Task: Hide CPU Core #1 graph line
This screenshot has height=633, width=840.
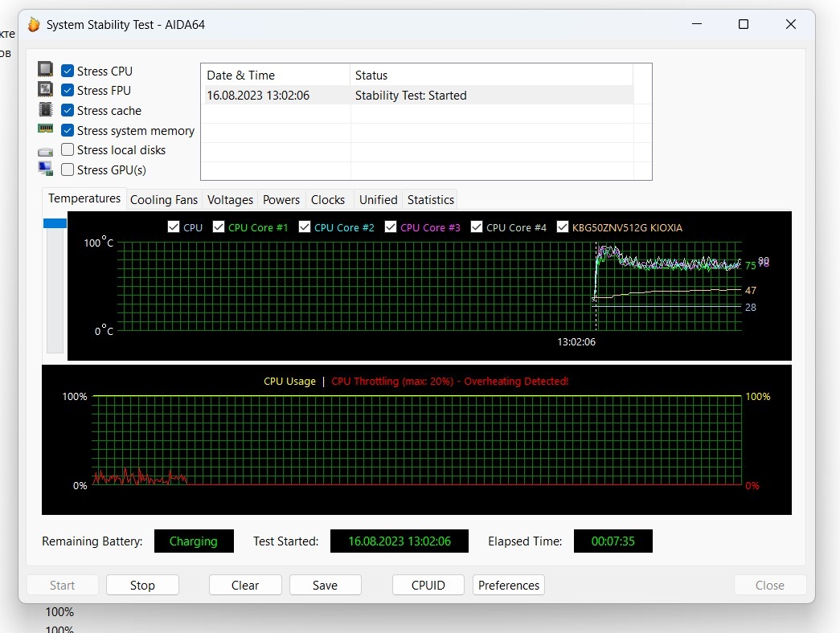Action: coord(219,227)
